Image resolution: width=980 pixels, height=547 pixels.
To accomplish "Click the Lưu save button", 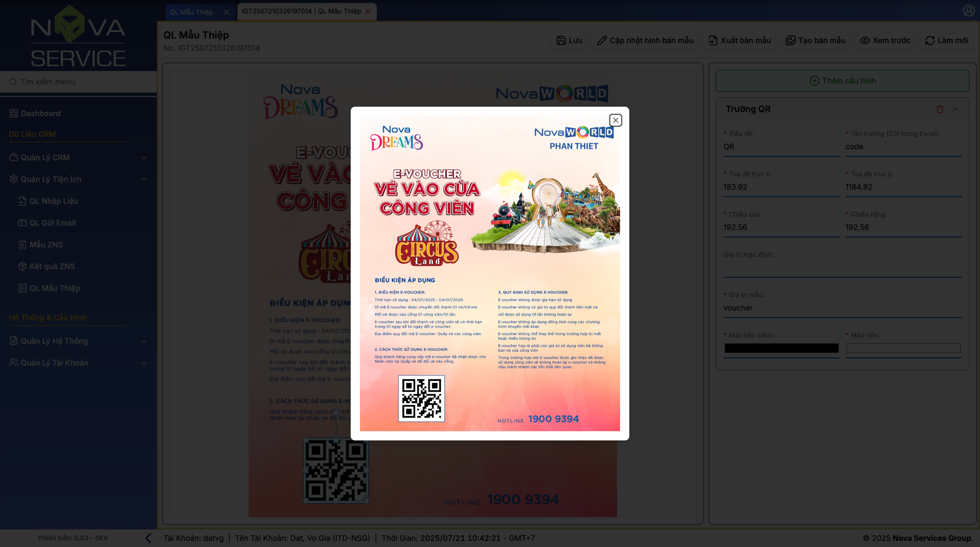I will [x=569, y=40].
